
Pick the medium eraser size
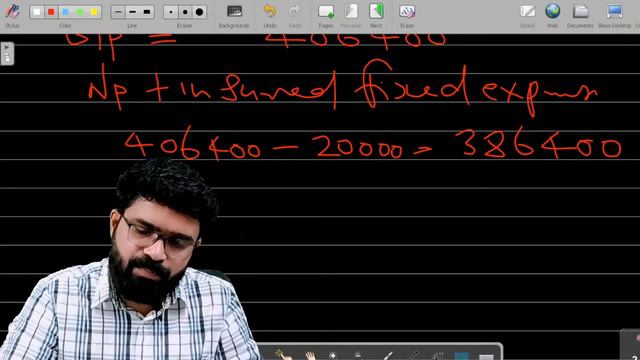[185, 12]
